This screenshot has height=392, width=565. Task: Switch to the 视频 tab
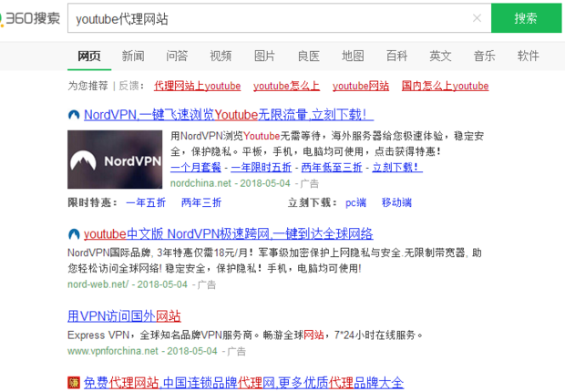click(x=221, y=56)
